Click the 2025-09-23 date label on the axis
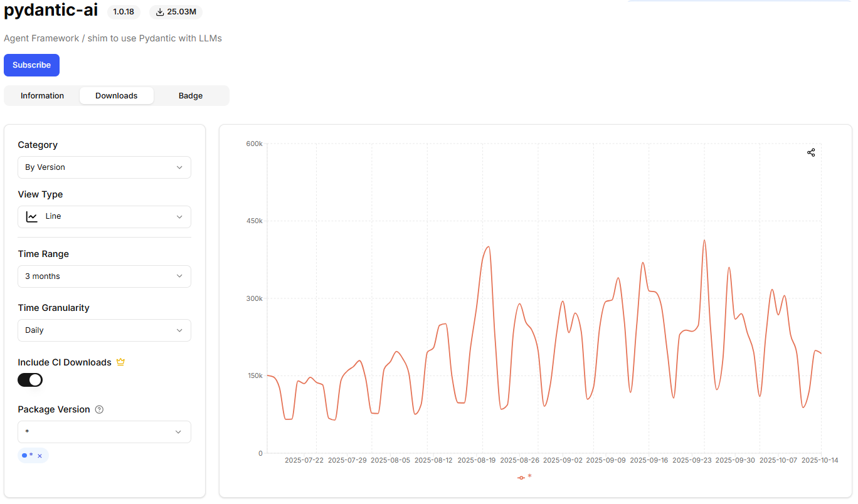The height and width of the screenshot is (504, 858). 692,460
